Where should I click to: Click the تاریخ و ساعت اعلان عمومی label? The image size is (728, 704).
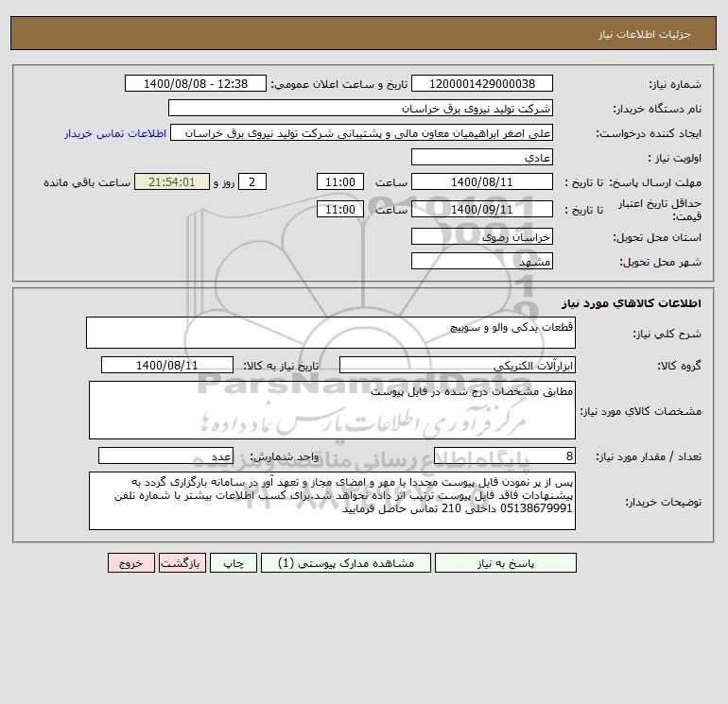point(338,84)
